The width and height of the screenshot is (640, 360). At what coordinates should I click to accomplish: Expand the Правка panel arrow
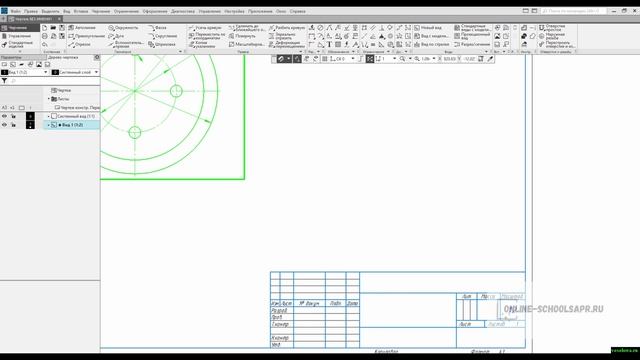301,52
